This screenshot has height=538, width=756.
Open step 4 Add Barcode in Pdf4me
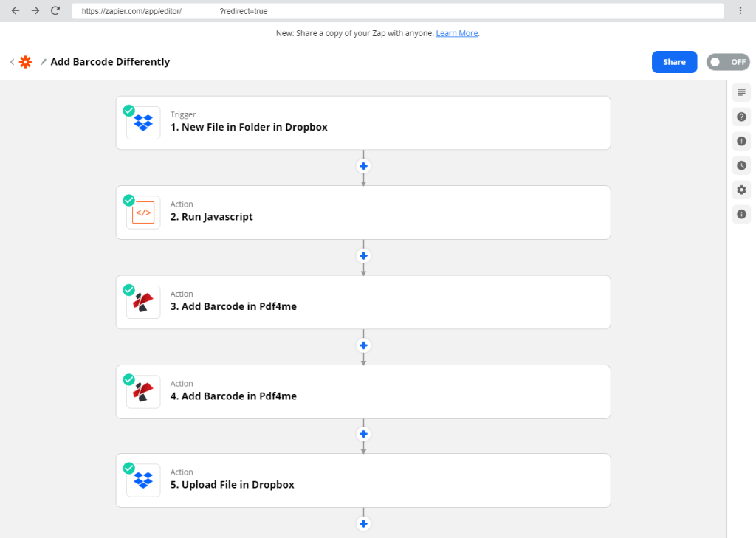pos(363,392)
